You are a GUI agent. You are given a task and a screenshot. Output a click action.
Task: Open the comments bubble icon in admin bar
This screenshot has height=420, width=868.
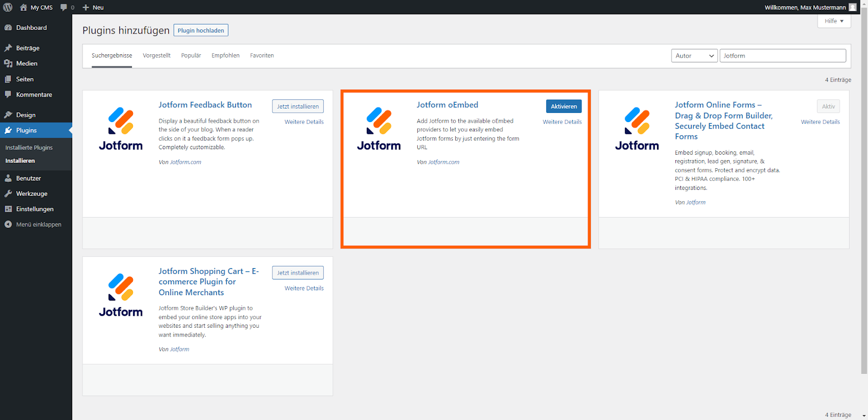pos(64,7)
